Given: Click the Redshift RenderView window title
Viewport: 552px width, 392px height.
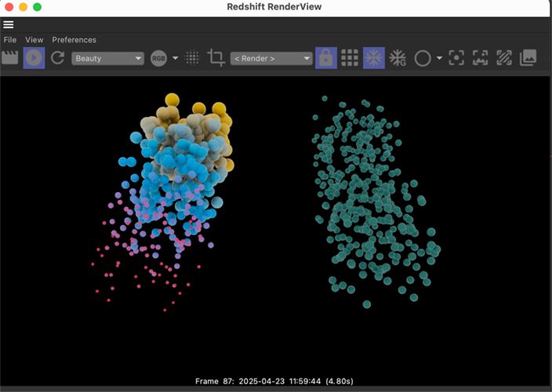Looking at the screenshot, I should click(274, 7).
